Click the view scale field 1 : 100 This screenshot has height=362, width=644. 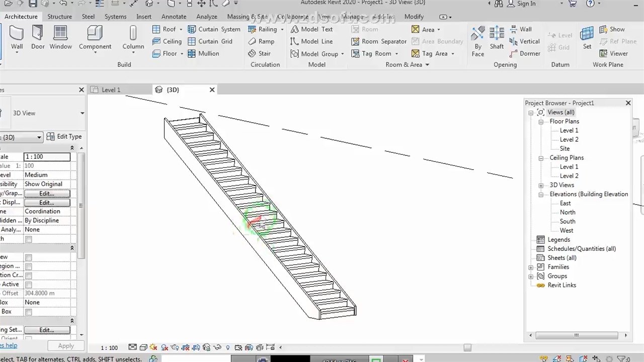(x=47, y=157)
